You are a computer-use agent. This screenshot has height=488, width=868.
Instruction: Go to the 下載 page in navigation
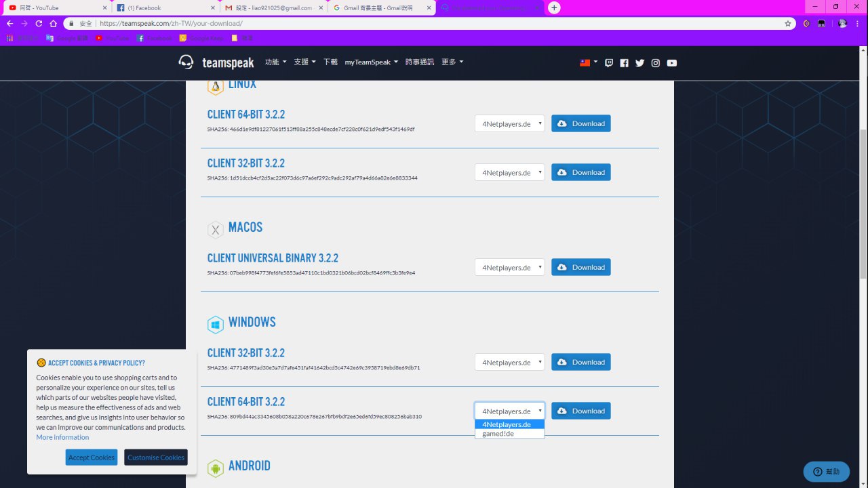tap(330, 62)
